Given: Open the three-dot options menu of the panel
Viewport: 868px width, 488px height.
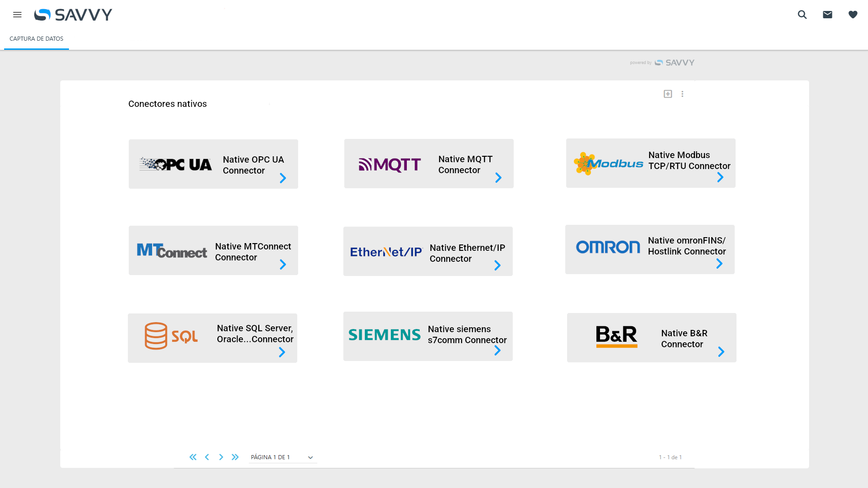Looking at the screenshot, I should (x=683, y=94).
